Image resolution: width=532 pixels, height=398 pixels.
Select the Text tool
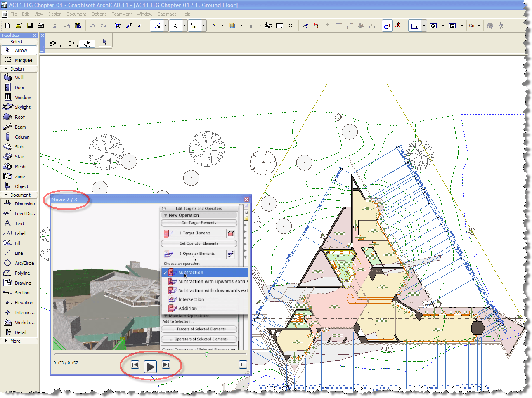[19, 224]
